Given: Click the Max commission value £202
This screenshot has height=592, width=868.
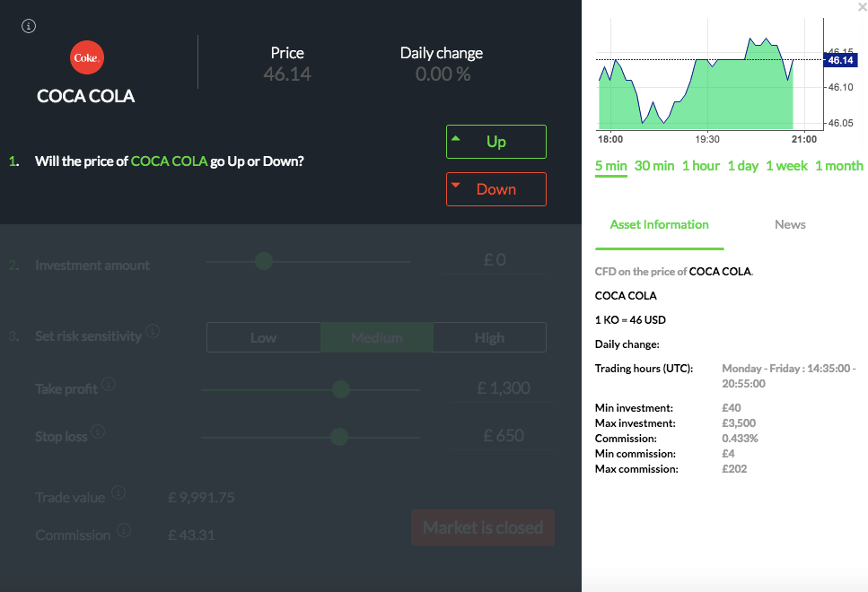Looking at the screenshot, I should [x=734, y=469].
